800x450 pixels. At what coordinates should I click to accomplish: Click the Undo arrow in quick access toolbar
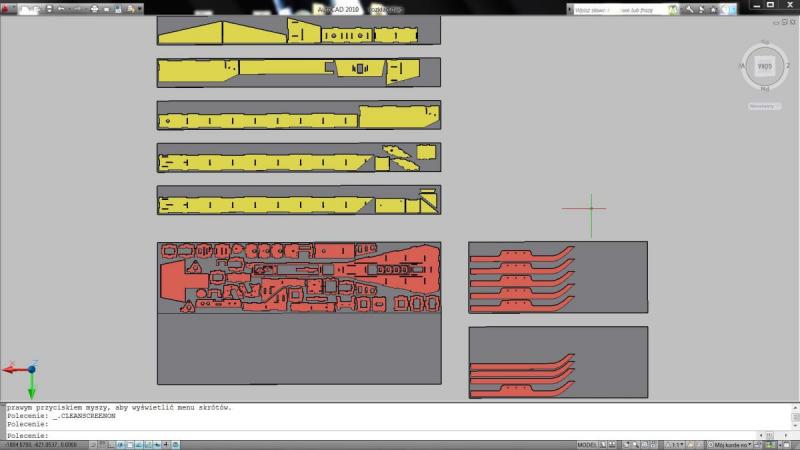click(61, 8)
